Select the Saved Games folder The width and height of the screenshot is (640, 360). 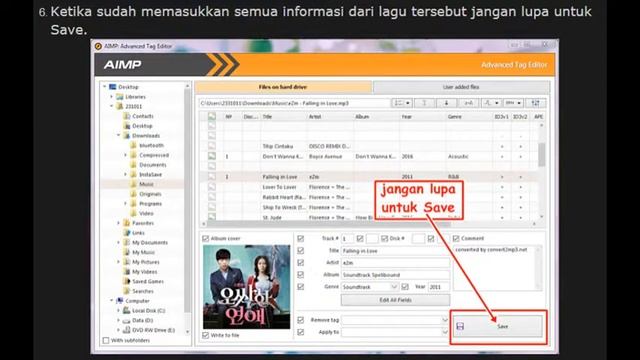(148, 281)
